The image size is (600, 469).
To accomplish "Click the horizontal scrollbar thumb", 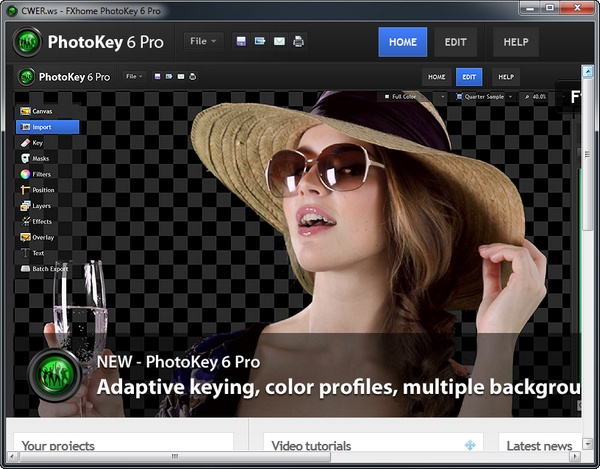I will 175,456.
